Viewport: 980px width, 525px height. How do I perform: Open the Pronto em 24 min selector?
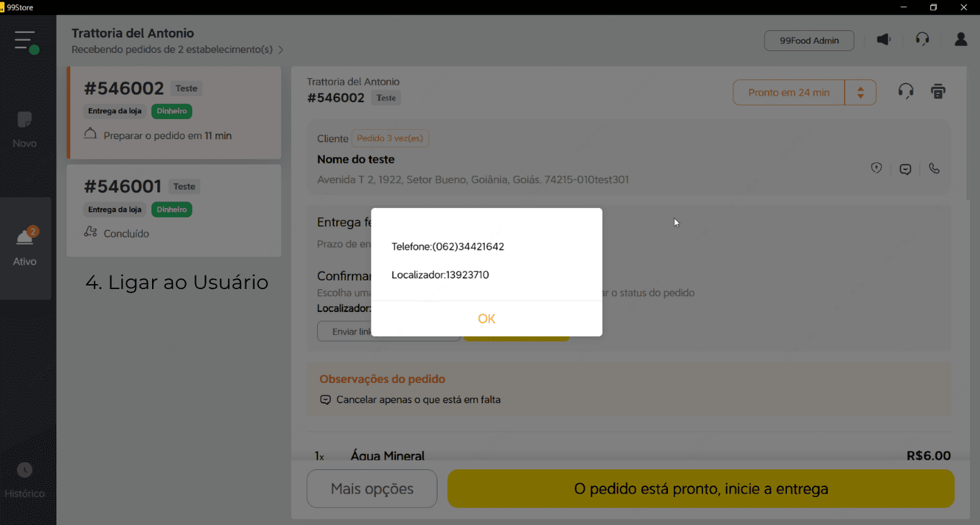click(x=788, y=93)
